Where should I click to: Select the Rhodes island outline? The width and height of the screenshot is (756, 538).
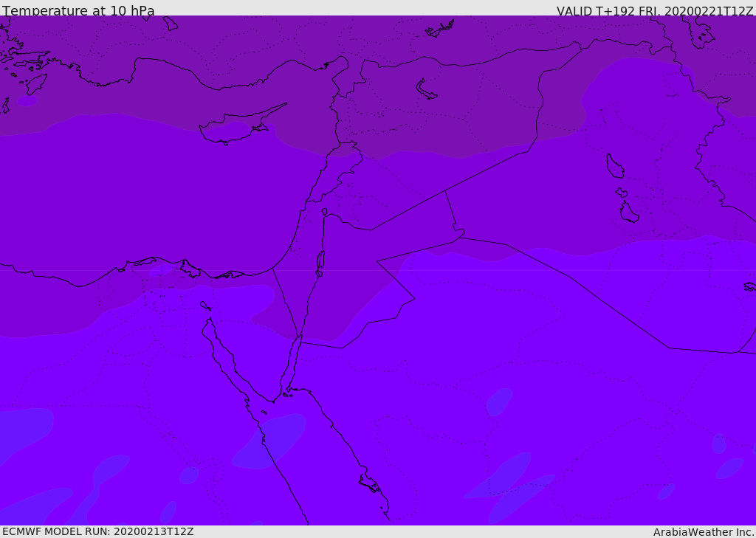(36, 84)
